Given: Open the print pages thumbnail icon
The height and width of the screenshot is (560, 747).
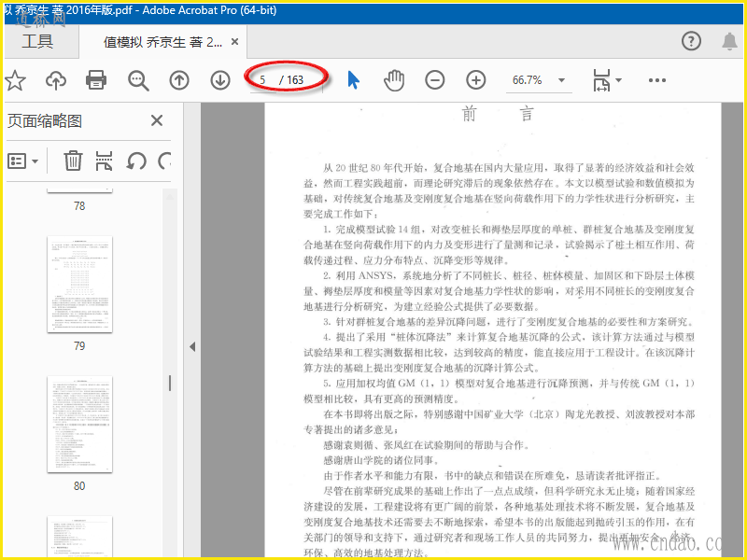Looking at the screenshot, I should (x=105, y=161).
